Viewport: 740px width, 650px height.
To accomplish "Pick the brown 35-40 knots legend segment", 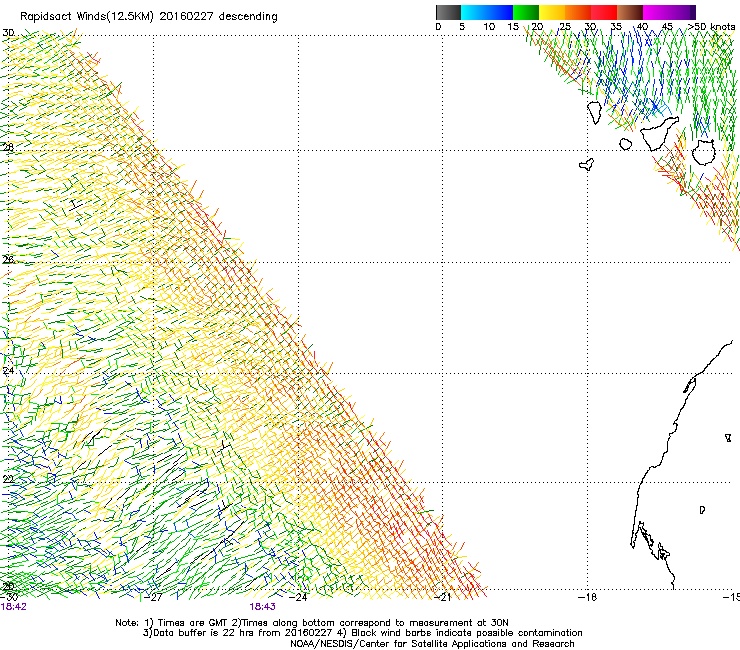I will pyautogui.click(x=630, y=12).
